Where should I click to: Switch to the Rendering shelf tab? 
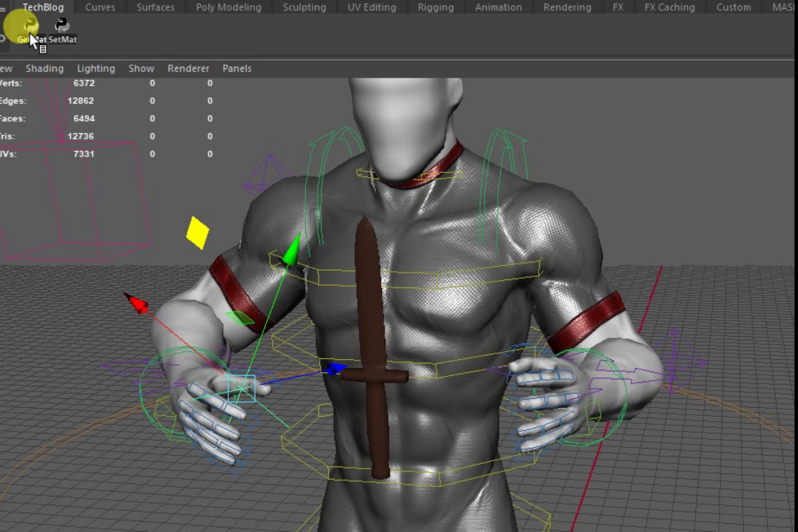point(567,7)
